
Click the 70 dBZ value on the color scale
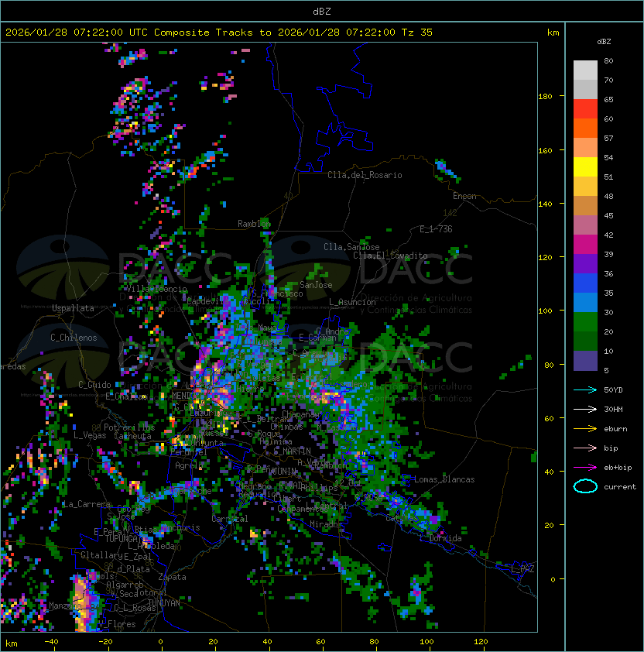608,81
